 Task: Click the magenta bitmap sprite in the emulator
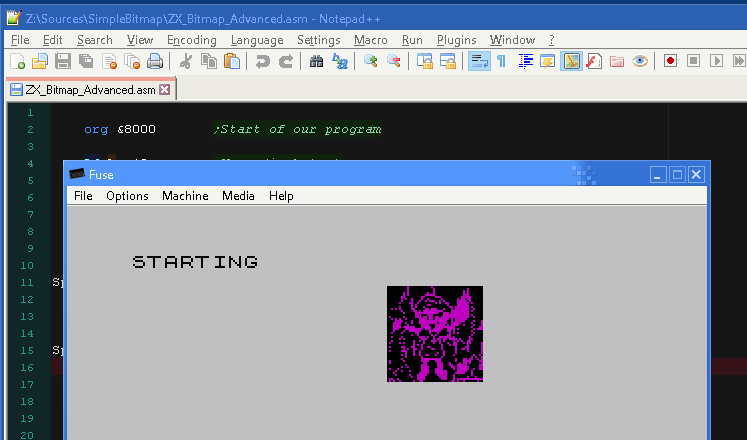(x=435, y=334)
